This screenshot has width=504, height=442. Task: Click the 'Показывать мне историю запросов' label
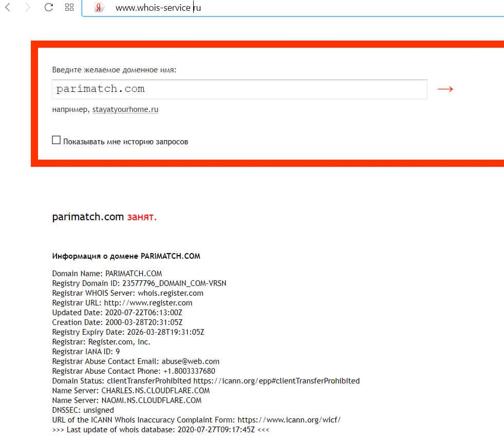(125, 142)
